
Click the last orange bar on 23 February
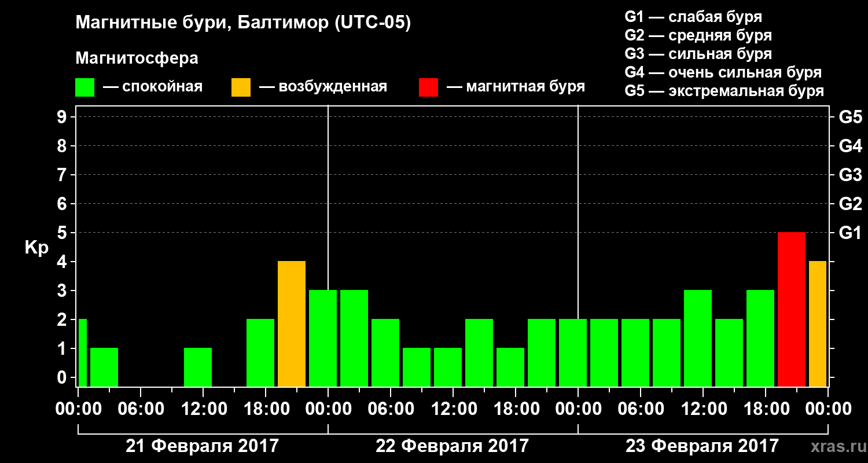pyautogui.click(x=818, y=324)
